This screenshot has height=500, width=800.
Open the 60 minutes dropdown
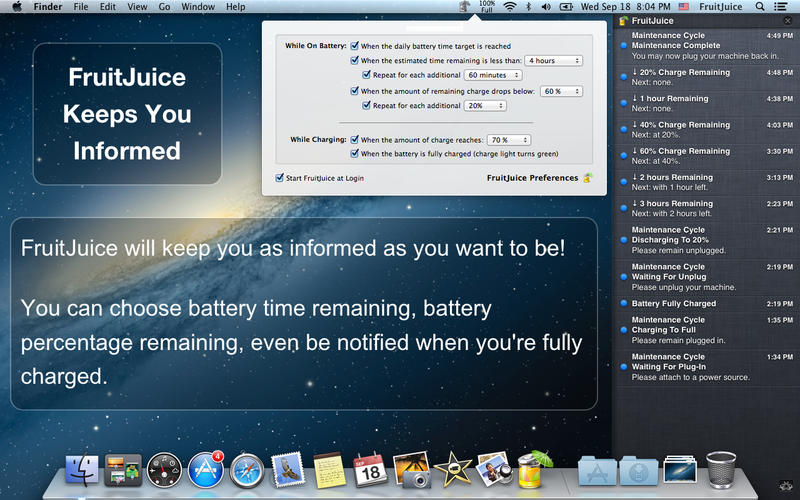493,74
